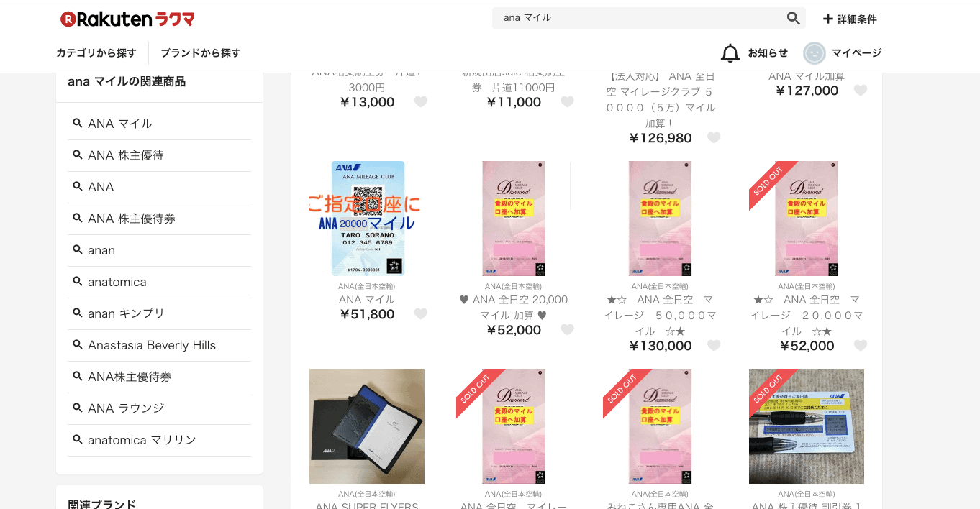Click the Rakuten Rakuma logo
980x509 pixels.
(127, 19)
